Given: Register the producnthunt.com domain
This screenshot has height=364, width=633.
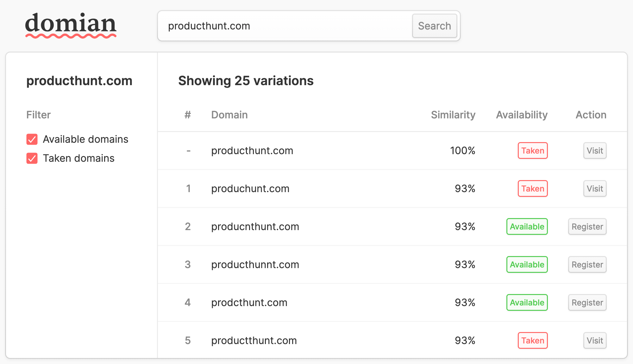Looking at the screenshot, I should [x=587, y=227].
